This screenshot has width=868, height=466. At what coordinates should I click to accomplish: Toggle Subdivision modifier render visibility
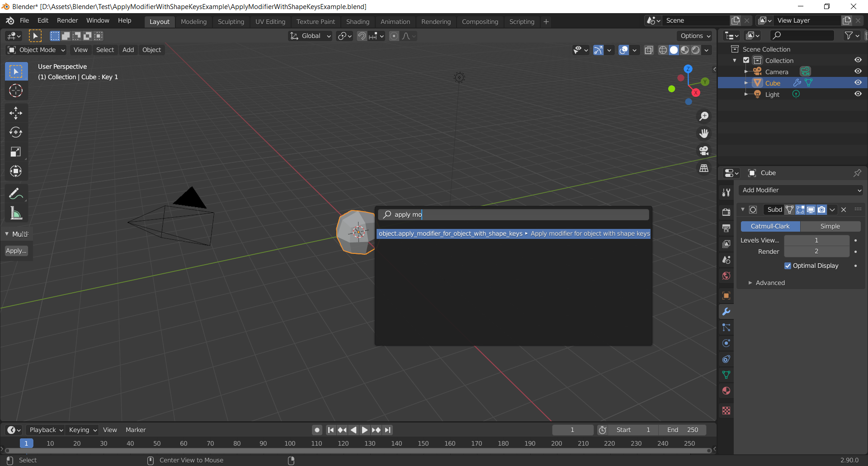coord(821,209)
